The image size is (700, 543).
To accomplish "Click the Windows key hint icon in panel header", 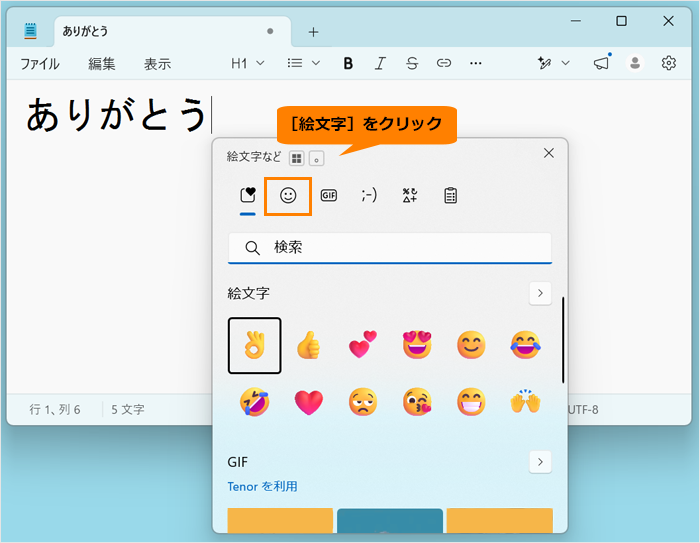I will (296, 159).
